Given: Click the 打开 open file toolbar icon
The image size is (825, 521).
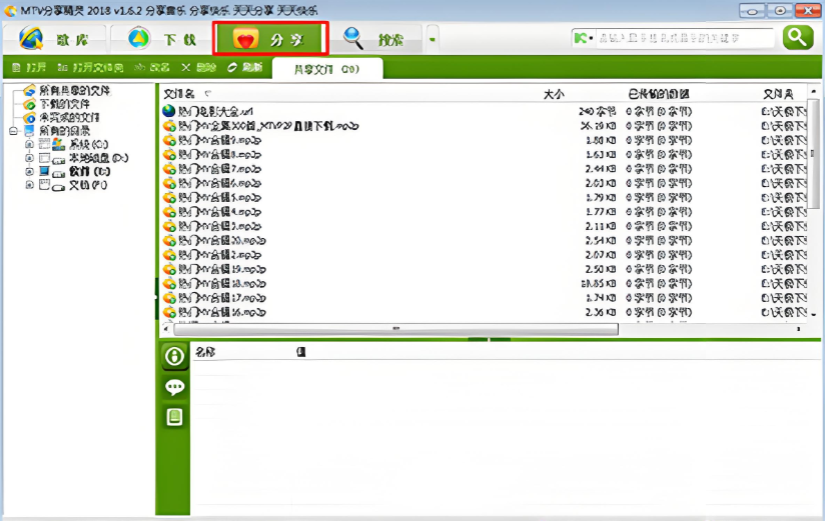Looking at the screenshot, I should [x=29, y=68].
